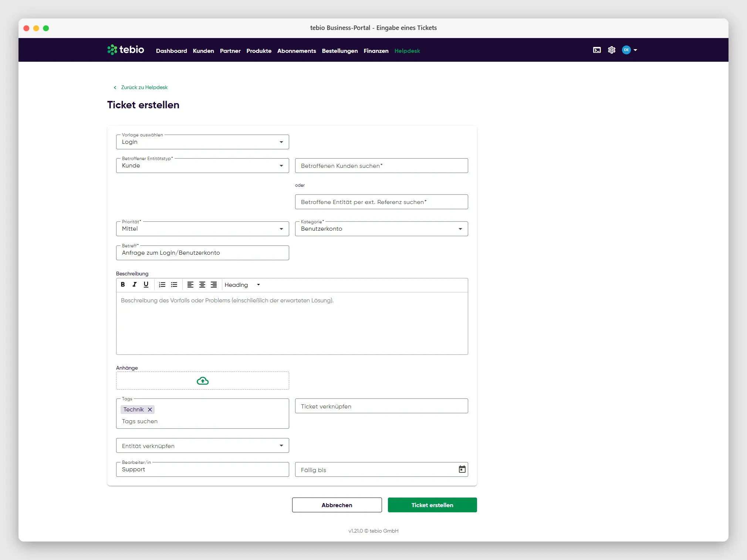747x560 pixels.
Task: Click the Betreff input field
Action: point(203,253)
